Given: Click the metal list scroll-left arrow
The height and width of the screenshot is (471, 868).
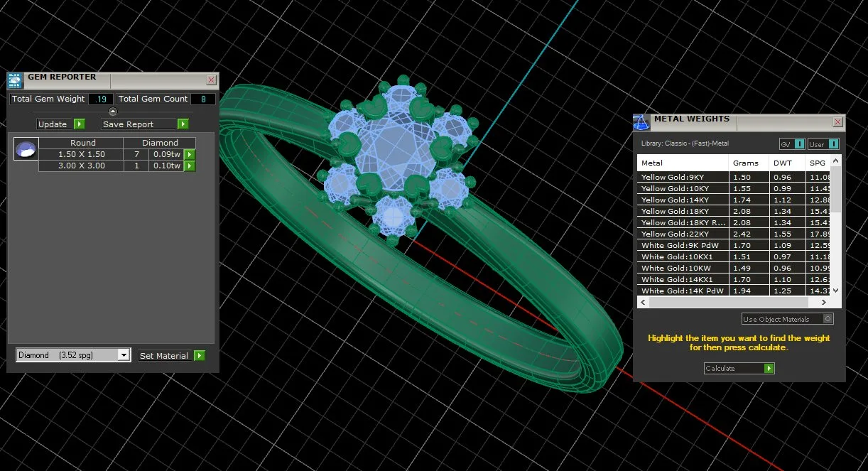Looking at the screenshot, I should pos(643,302).
